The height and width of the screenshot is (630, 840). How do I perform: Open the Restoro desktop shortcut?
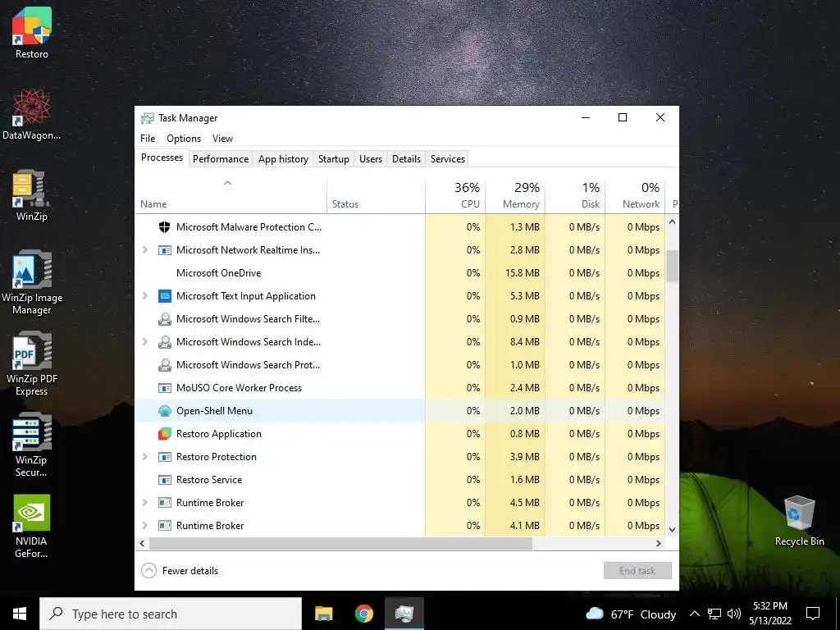(32, 32)
